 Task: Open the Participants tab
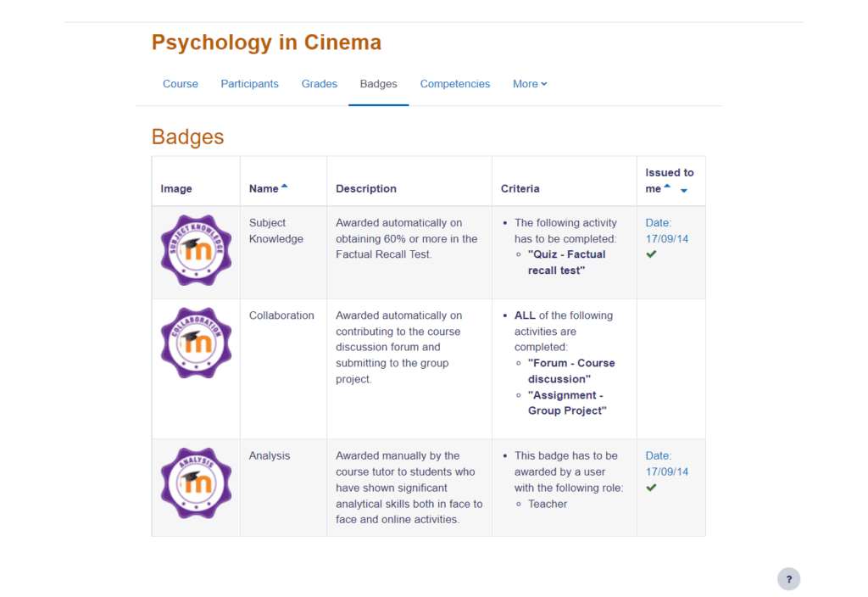pyautogui.click(x=249, y=84)
